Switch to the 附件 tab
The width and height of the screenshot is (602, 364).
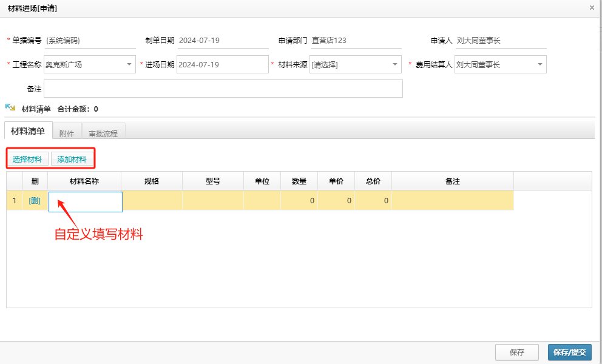(67, 130)
